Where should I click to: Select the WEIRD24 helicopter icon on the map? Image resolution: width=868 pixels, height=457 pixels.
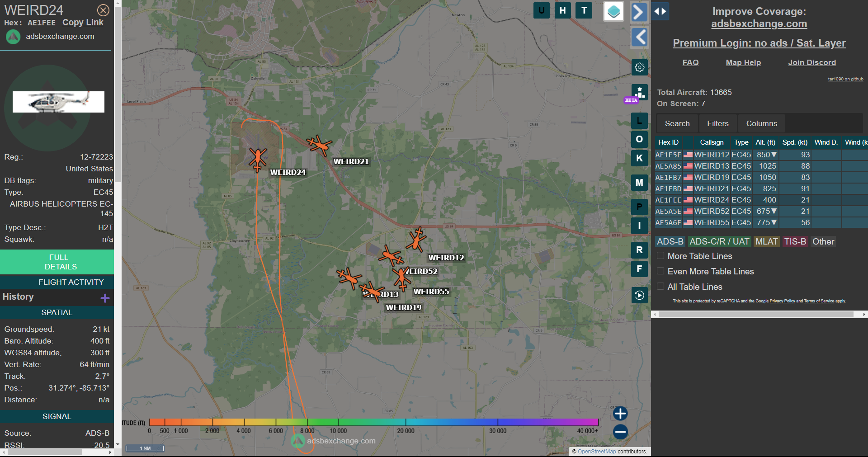click(258, 160)
